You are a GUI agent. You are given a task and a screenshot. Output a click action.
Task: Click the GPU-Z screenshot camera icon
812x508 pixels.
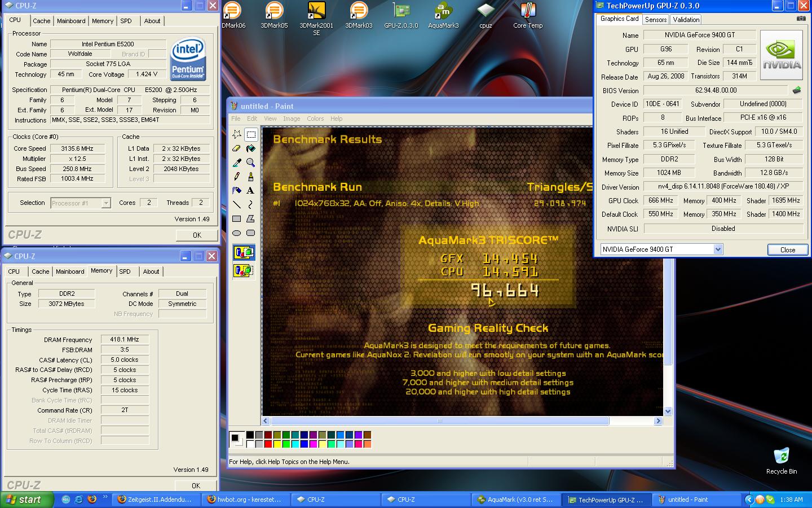tap(801, 19)
